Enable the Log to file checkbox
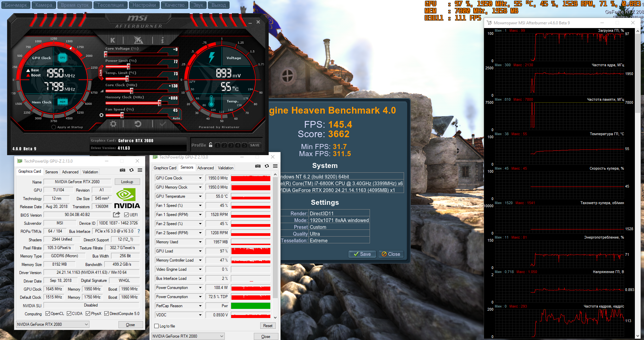Viewport: 644px width, 340px height. [156, 326]
